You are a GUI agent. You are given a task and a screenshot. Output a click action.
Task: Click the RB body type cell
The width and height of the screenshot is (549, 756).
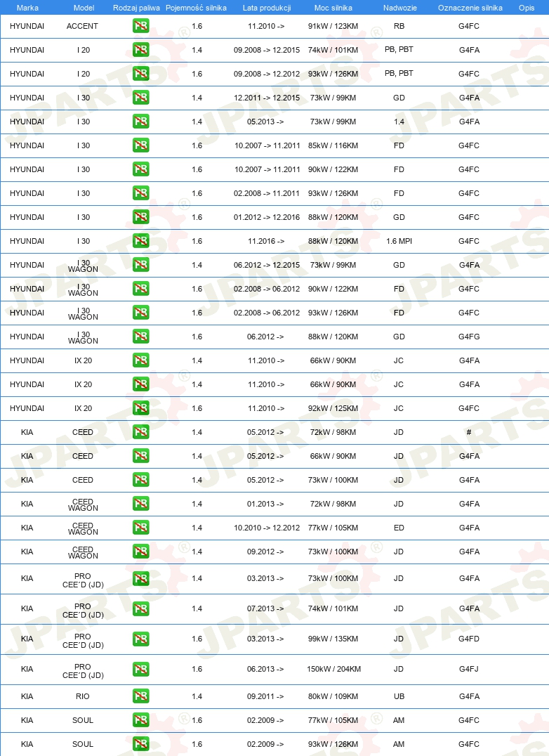pyautogui.click(x=399, y=26)
